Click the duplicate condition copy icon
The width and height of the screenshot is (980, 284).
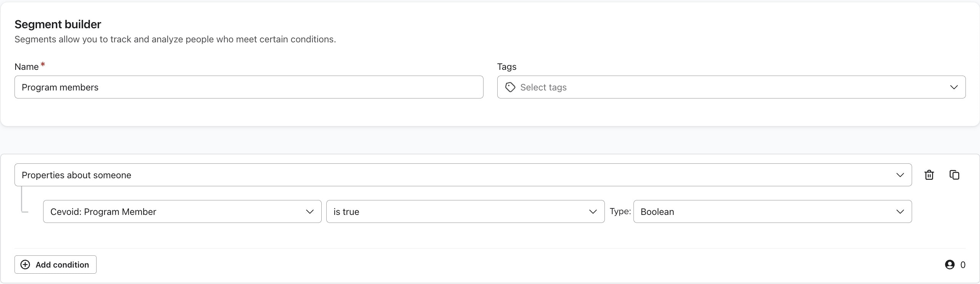tap(954, 175)
